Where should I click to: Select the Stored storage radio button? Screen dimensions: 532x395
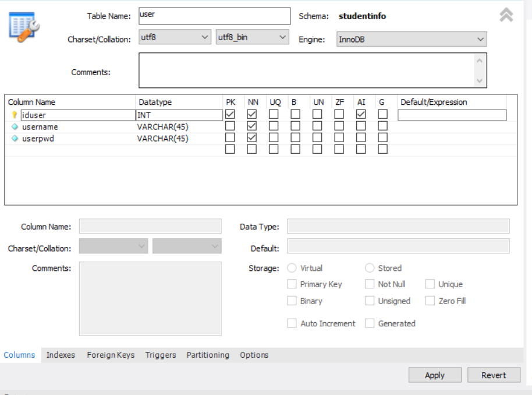[370, 268]
